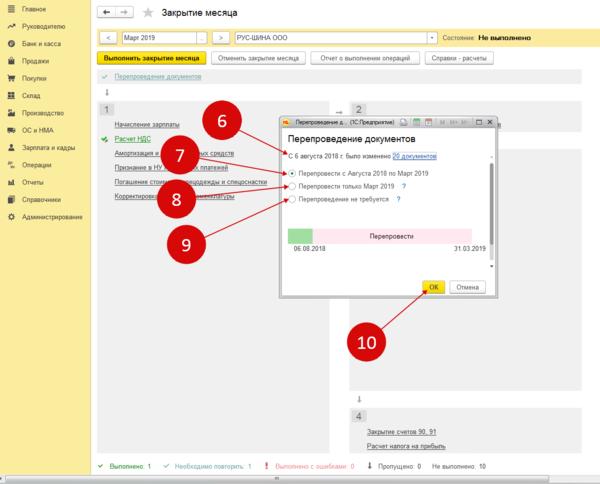The width and height of the screenshot is (600, 484).
Task: Go forward with right arrow button
Action: pyautogui.click(x=124, y=12)
